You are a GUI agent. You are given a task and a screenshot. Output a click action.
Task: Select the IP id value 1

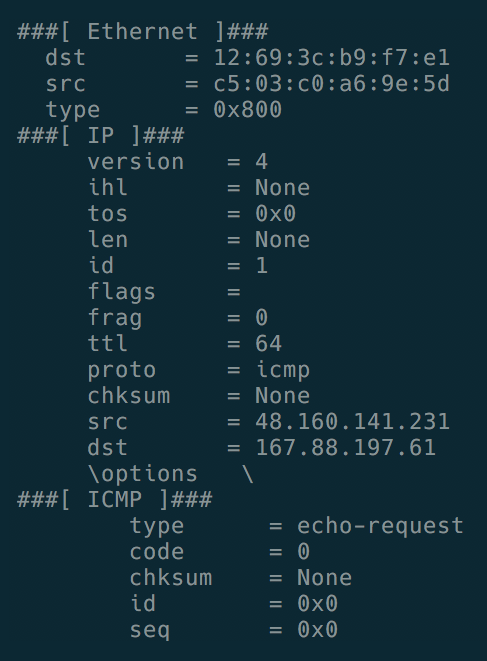pyautogui.click(x=261, y=266)
